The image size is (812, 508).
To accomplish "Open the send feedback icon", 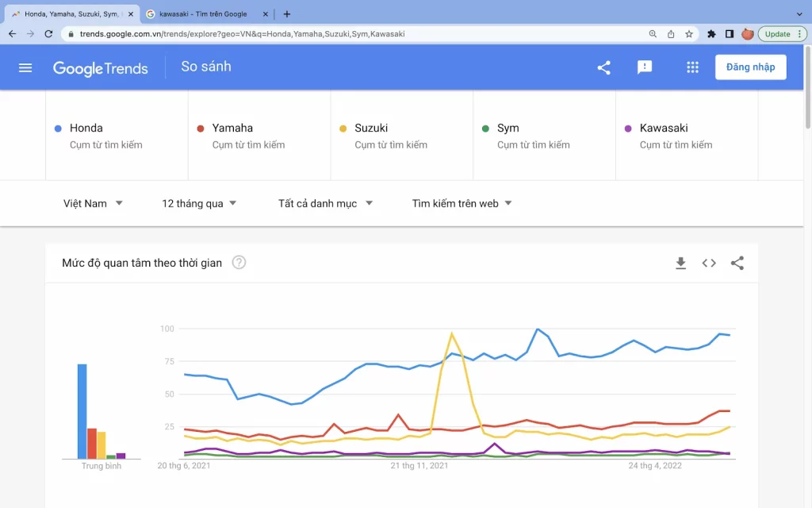I will click(645, 67).
